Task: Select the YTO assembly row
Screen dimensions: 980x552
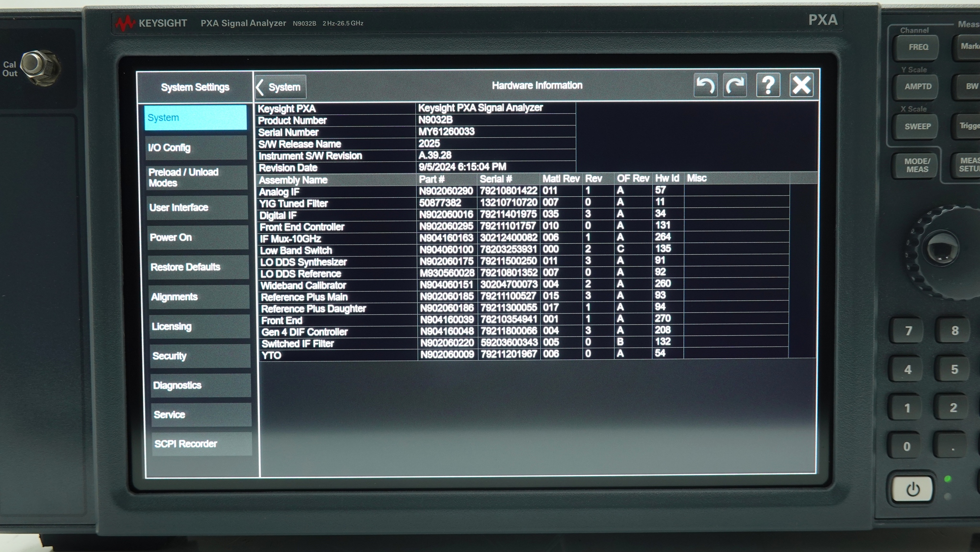Action: (x=523, y=354)
